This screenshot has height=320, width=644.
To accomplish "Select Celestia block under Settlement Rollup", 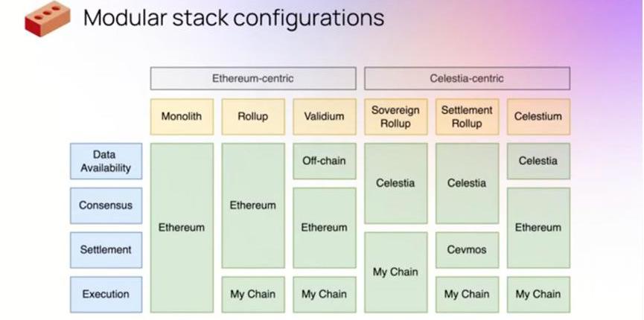I will click(467, 183).
